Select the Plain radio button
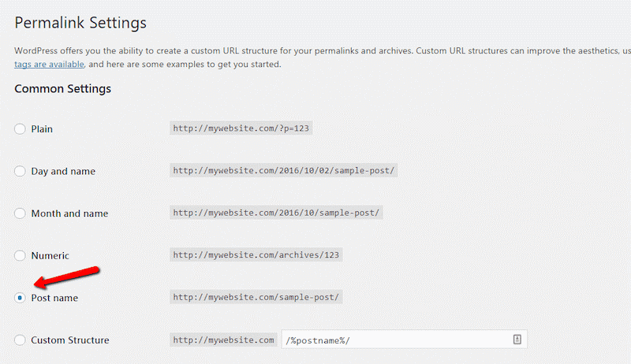 click(20, 129)
